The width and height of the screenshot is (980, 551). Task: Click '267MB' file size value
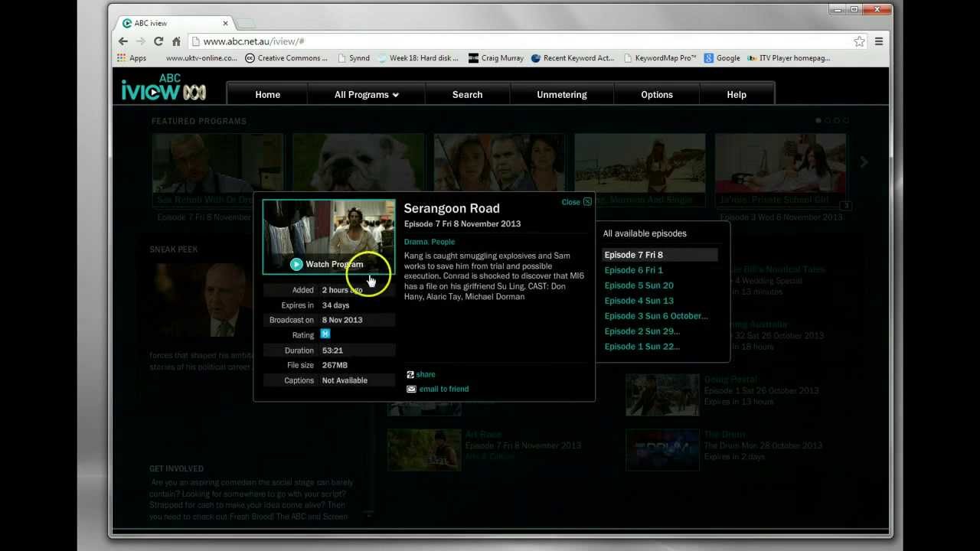335,365
